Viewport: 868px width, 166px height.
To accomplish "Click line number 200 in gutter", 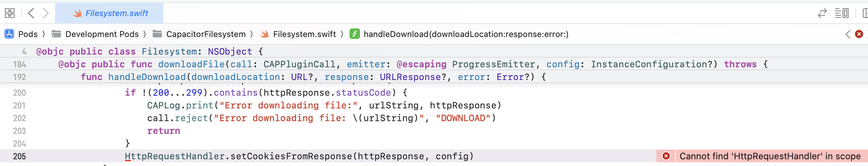I will (x=19, y=93).
